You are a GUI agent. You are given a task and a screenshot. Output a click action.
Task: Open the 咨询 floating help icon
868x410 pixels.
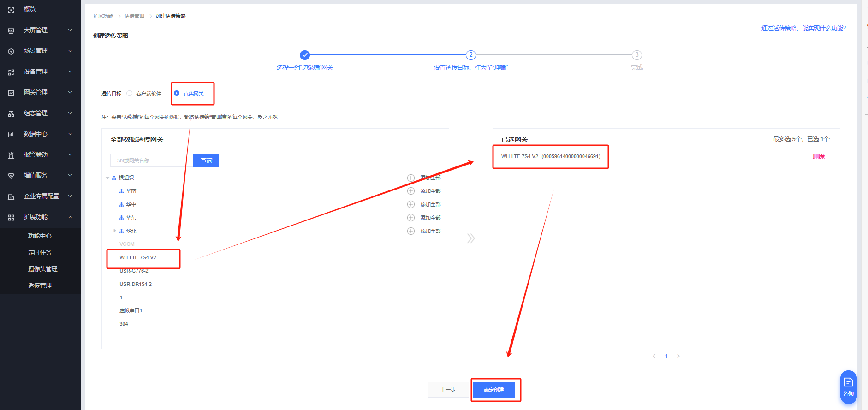(x=848, y=386)
